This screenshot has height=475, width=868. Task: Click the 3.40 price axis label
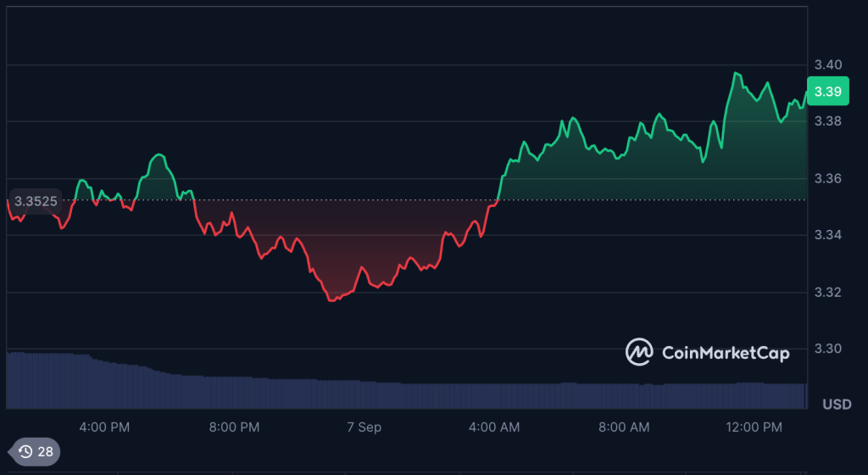[x=827, y=64]
